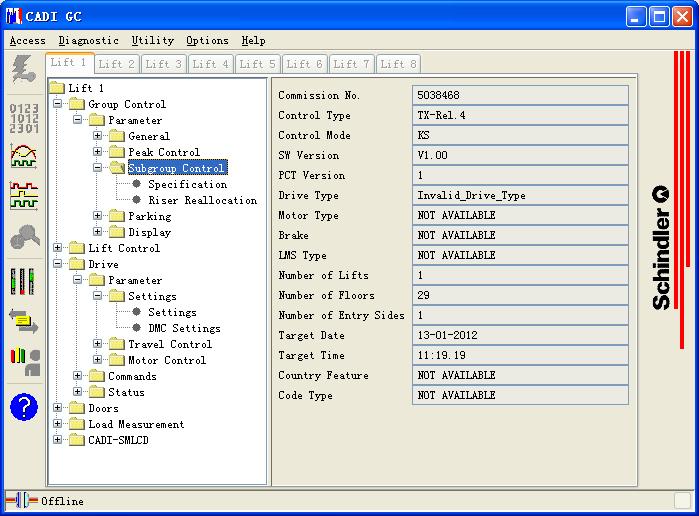Click the data transfer arrows icon
This screenshot has height=516, width=699.
pos(24,321)
